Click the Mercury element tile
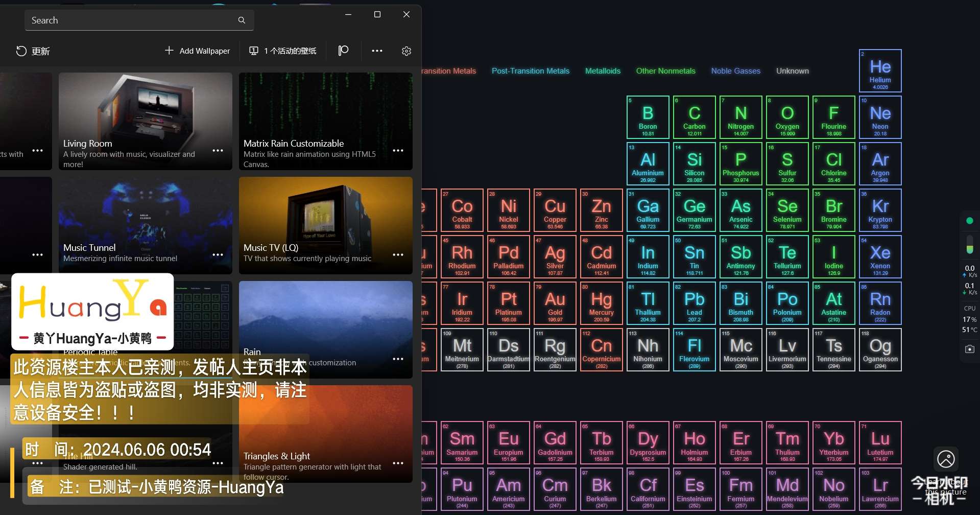980x515 pixels. [x=602, y=303]
